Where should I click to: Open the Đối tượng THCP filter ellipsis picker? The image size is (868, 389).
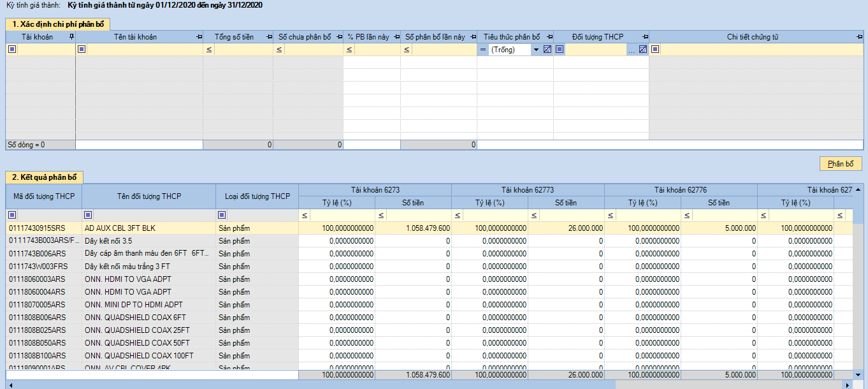tap(632, 50)
